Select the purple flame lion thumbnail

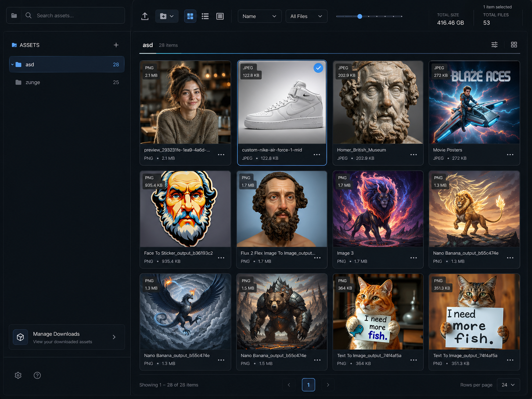(378, 209)
